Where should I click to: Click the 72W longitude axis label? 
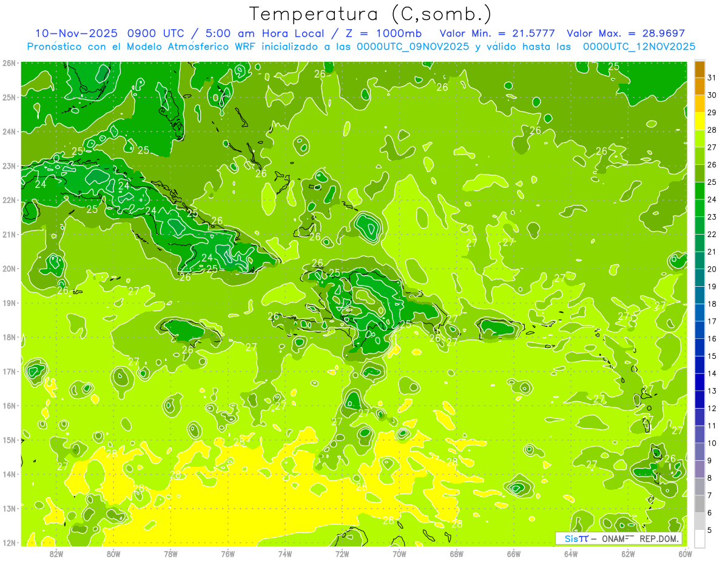(x=342, y=553)
